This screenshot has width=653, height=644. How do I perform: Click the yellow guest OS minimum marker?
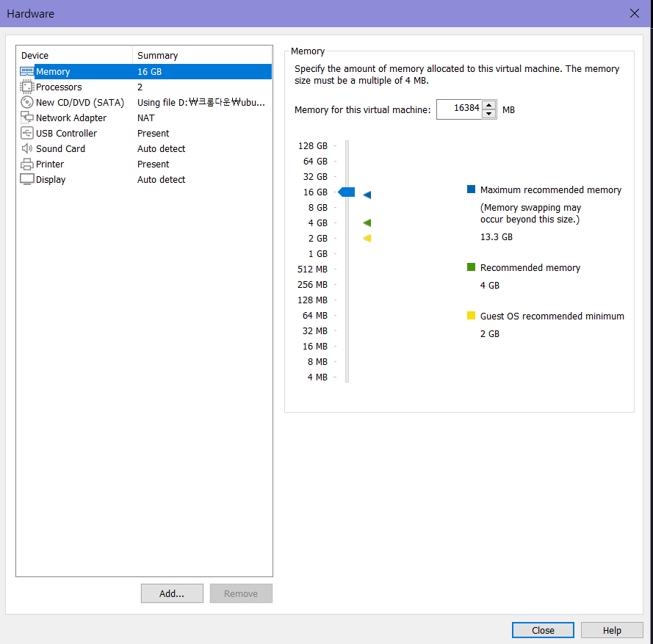coord(367,238)
